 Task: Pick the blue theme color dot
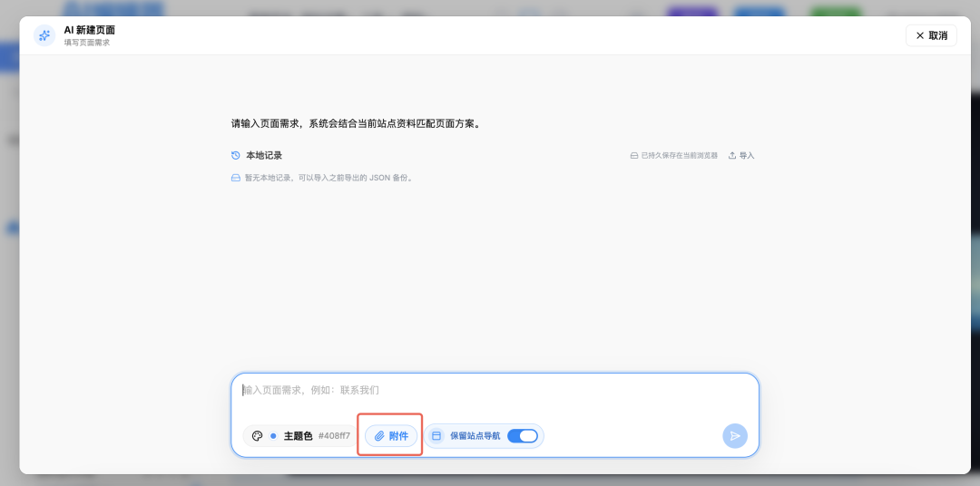tap(273, 436)
